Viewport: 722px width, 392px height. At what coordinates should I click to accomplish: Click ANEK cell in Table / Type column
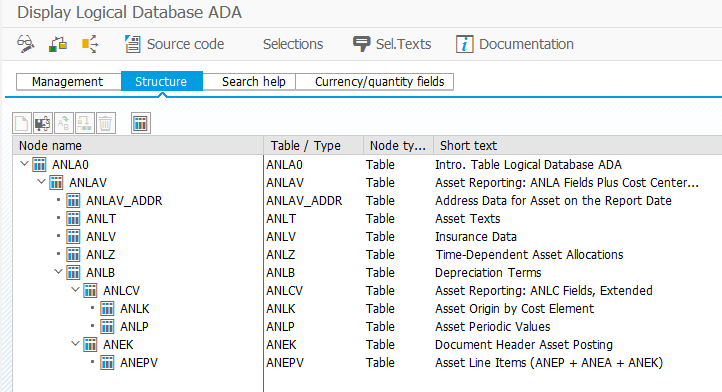coord(281,345)
